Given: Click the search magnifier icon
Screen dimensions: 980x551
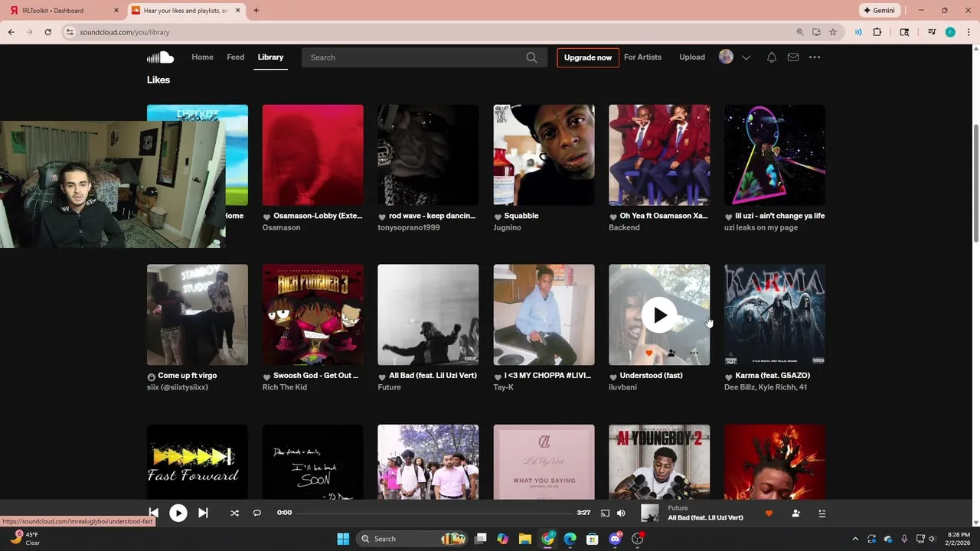Looking at the screenshot, I should (531, 57).
